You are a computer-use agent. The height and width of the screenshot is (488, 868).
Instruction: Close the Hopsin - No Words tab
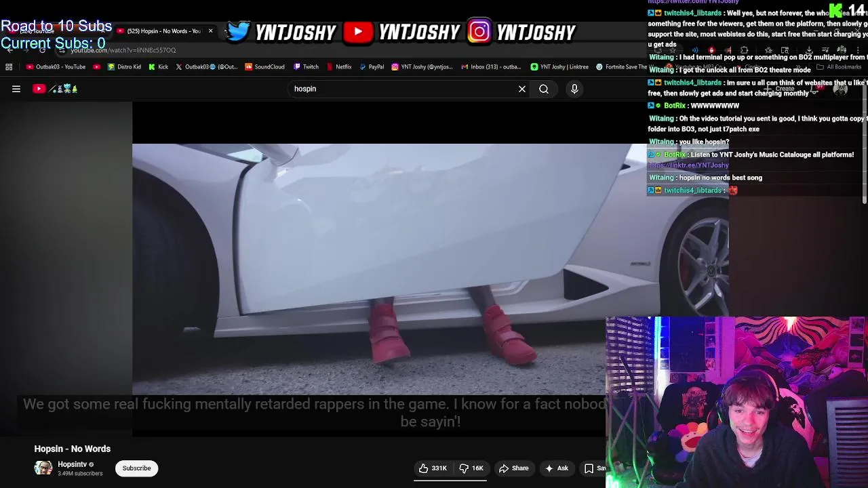click(210, 31)
